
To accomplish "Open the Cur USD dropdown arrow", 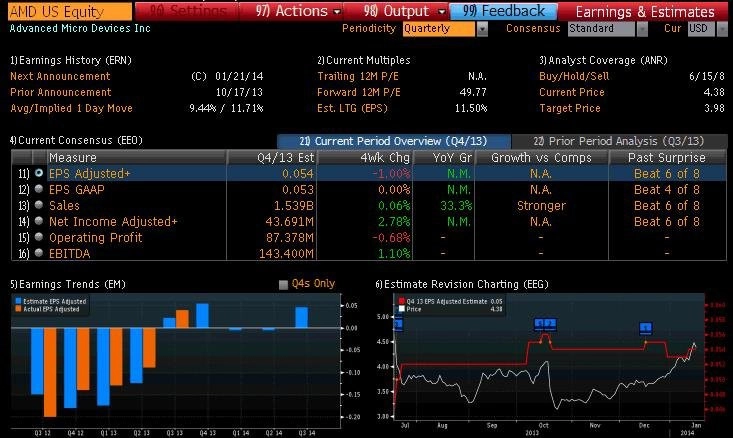I will point(722,29).
